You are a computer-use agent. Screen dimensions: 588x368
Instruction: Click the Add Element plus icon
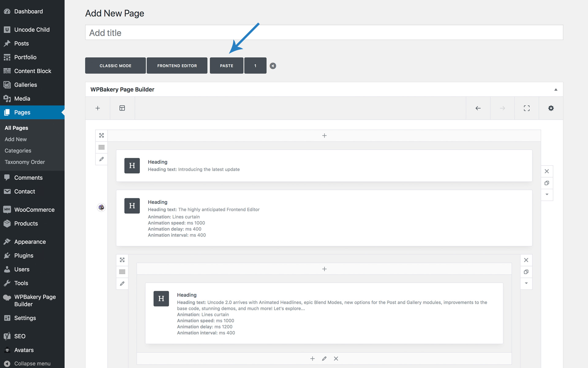(98, 108)
